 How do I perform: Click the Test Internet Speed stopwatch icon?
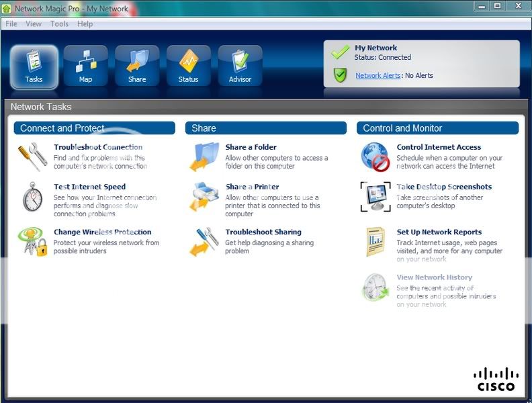click(32, 197)
